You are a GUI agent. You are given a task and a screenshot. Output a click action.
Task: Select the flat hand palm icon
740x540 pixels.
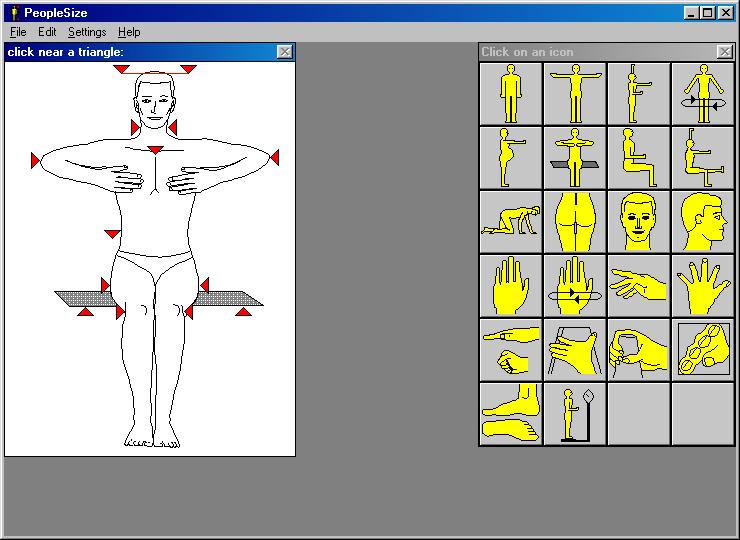coord(511,286)
